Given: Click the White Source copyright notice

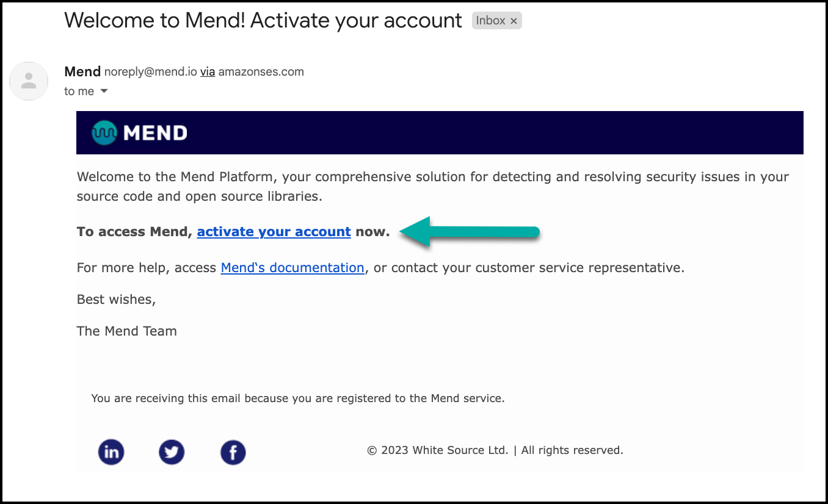Looking at the screenshot, I should pyautogui.click(x=495, y=450).
